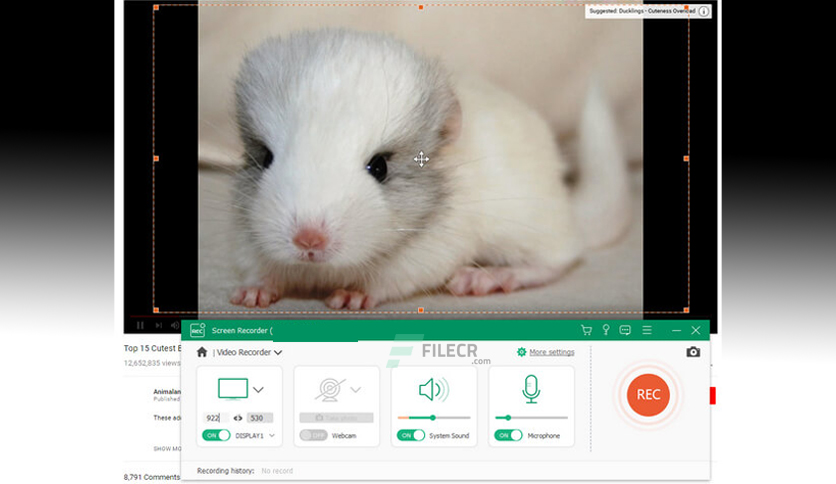Screen dimensions: 836x484
Task: Close the Screen Recorder window
Action: [696, 330]
